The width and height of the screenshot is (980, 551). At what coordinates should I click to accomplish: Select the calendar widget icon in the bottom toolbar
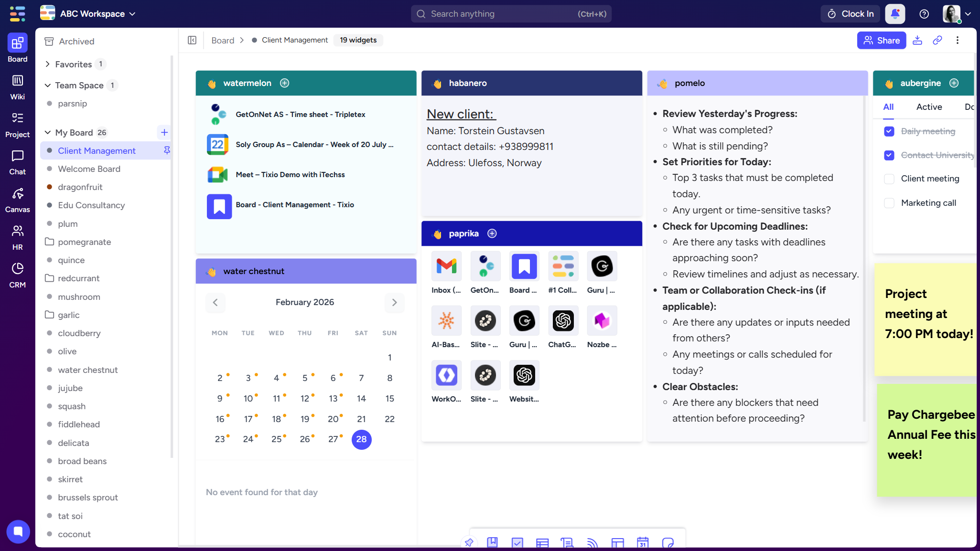click(x=643, y=543)
